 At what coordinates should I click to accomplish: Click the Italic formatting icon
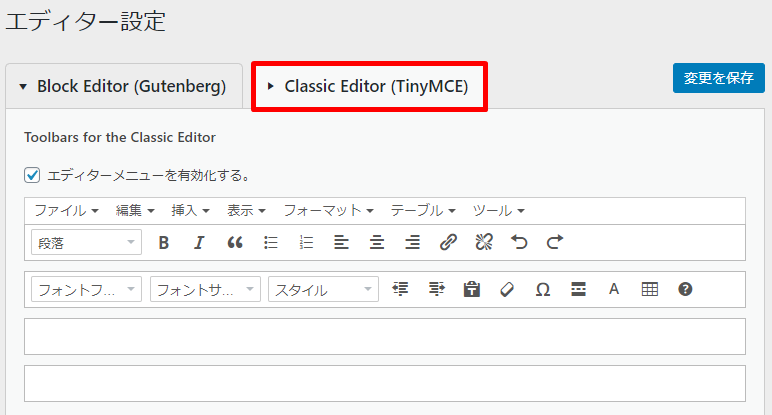click(199, 242)
